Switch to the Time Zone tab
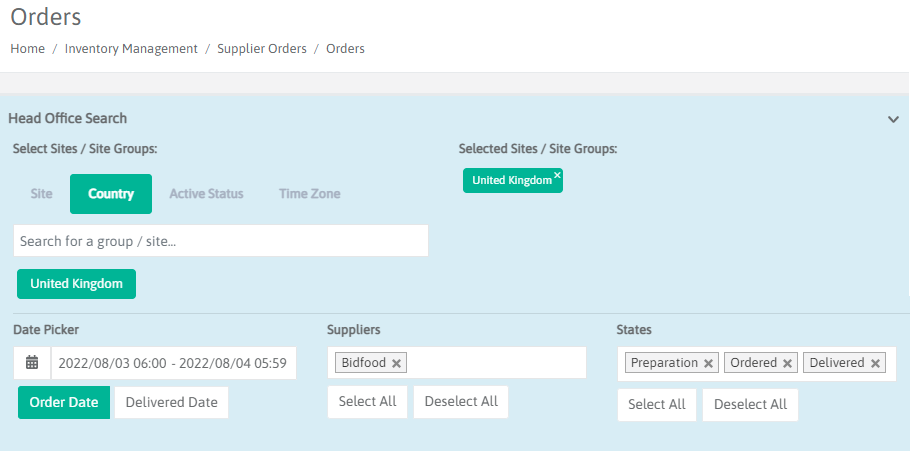 pyautogui.click(x=309, y=194)
